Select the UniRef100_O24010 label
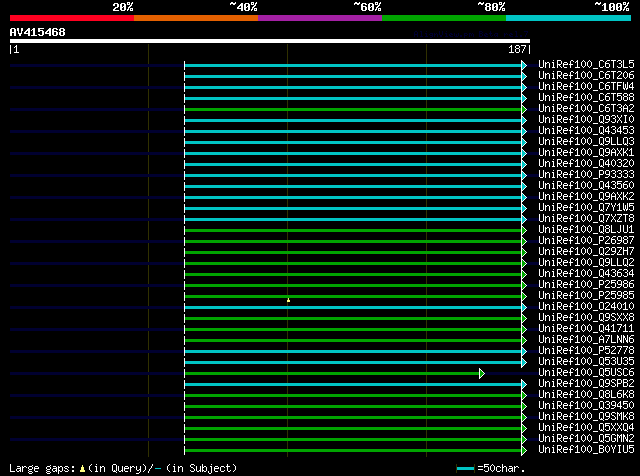The image size is (640, 476). point(586,307)
